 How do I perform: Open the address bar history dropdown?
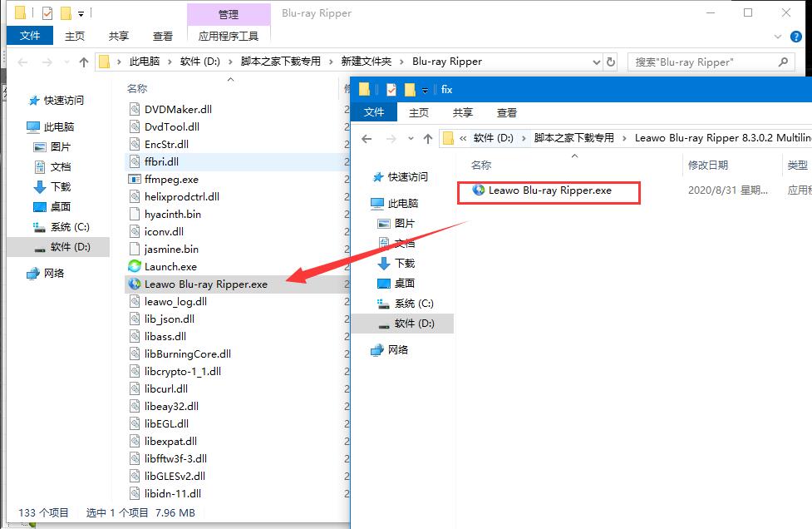[x=596, y=62]
